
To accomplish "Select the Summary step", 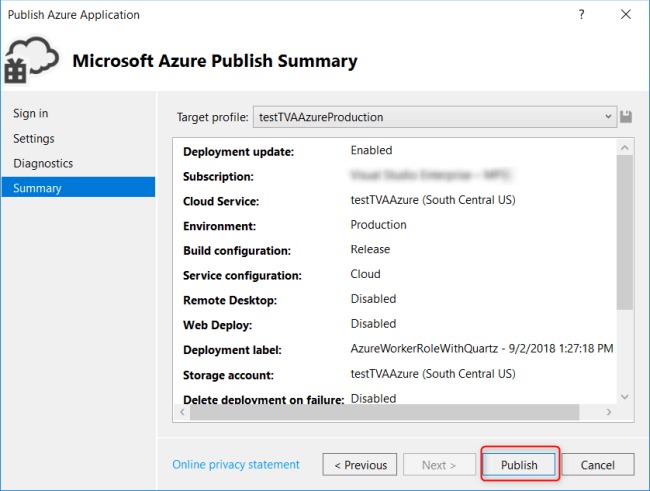I will point(78,187).
